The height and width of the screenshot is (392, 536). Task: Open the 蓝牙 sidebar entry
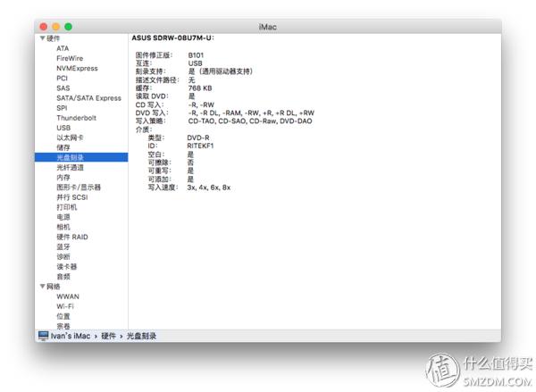coord(64,246)
